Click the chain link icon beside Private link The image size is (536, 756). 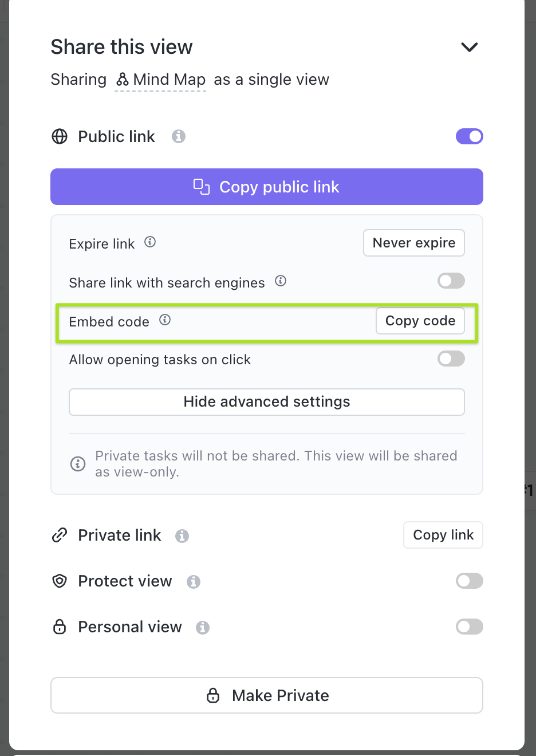click(x=60, y=535)
